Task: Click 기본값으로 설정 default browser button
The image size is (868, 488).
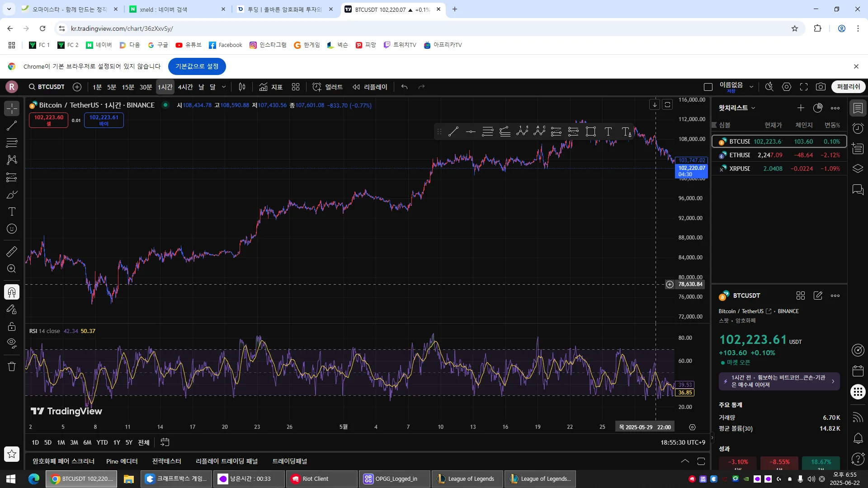Action: coord(197,66)
